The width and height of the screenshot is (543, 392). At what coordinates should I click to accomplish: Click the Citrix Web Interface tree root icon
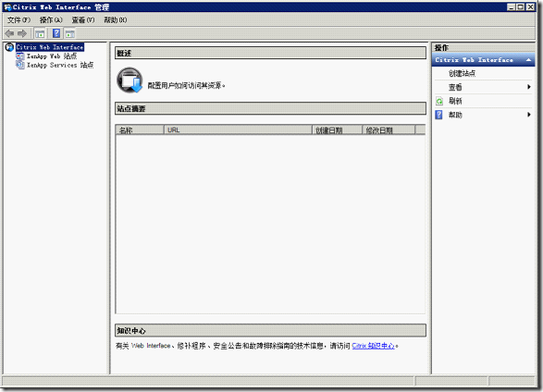[9, 47]
